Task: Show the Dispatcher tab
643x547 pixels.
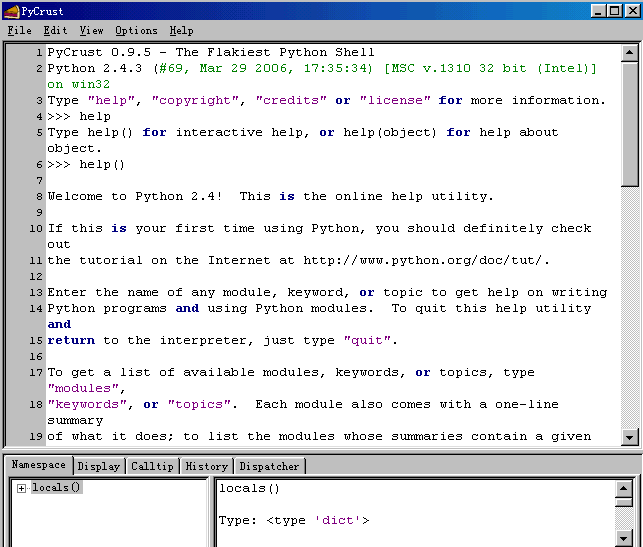Action: 269,466
